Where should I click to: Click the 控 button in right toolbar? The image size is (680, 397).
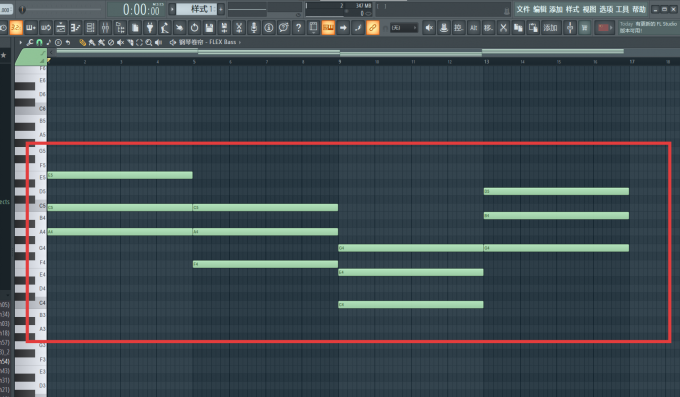(x=458, y=28)
